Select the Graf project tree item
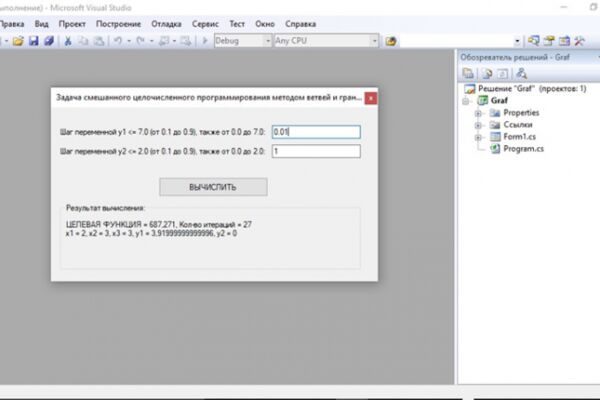 (x=499, y=101)
